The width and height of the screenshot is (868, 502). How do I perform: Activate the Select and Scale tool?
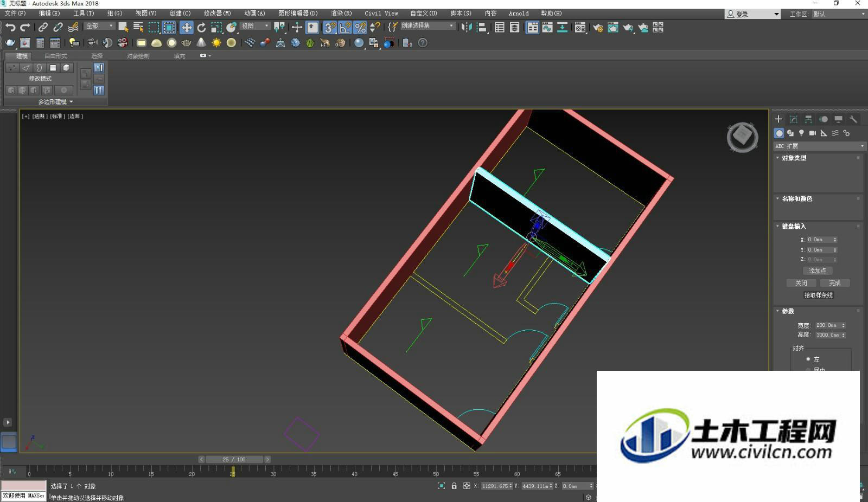point(216,27)
